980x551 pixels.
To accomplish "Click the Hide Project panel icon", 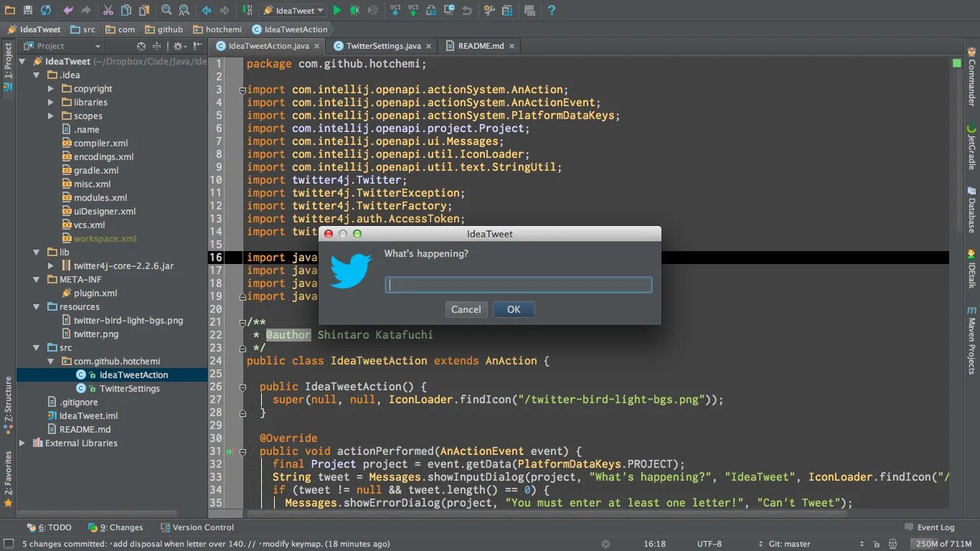I will coord(198,46).
